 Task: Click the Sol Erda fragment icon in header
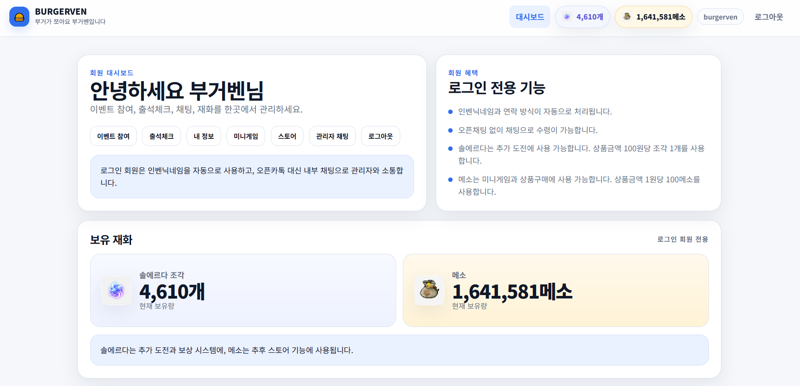pos(567,17)
